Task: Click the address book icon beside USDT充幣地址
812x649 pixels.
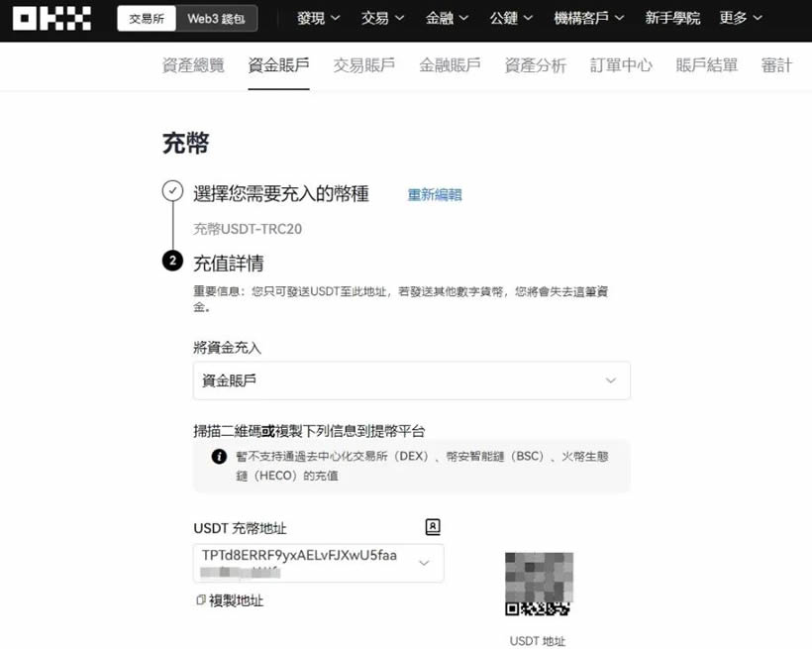Action: (x=433, y=527)
